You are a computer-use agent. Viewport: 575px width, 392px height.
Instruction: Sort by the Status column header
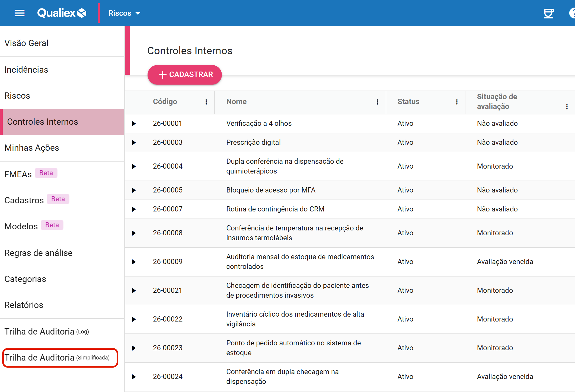point(408,102)
